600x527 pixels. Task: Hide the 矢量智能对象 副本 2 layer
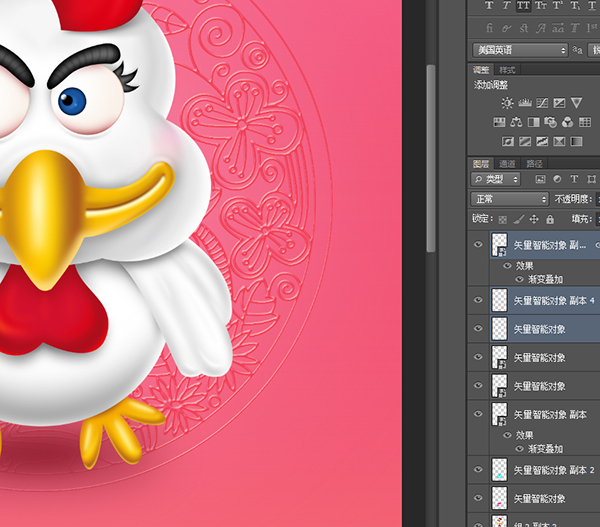[478, 470]
